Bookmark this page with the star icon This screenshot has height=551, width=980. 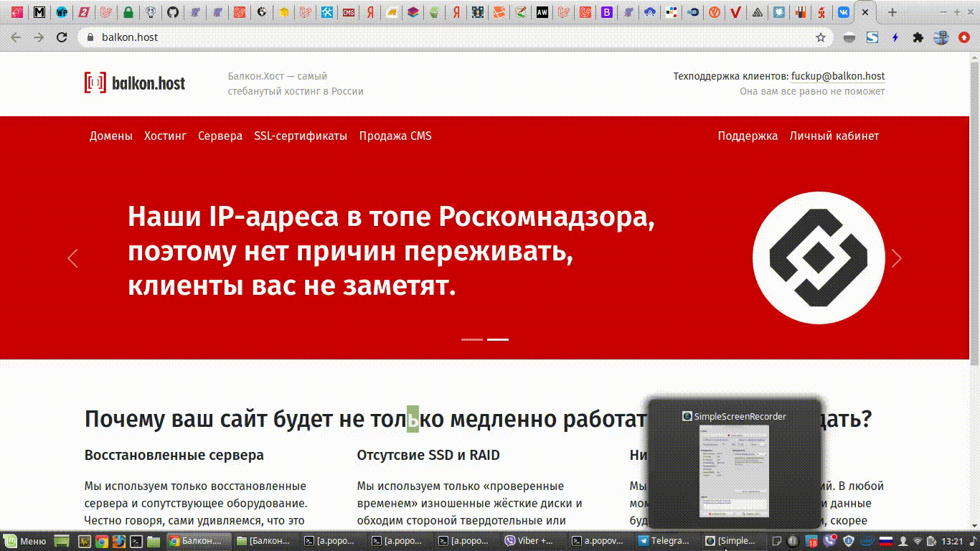821,37
